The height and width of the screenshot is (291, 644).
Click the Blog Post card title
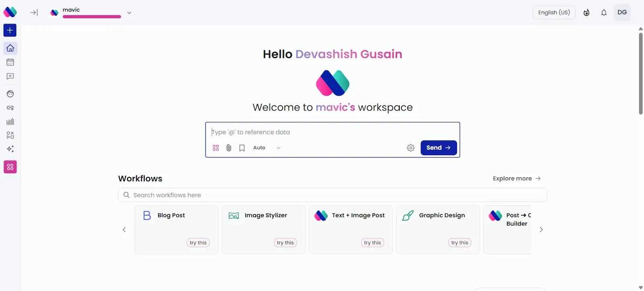point(171,215)
